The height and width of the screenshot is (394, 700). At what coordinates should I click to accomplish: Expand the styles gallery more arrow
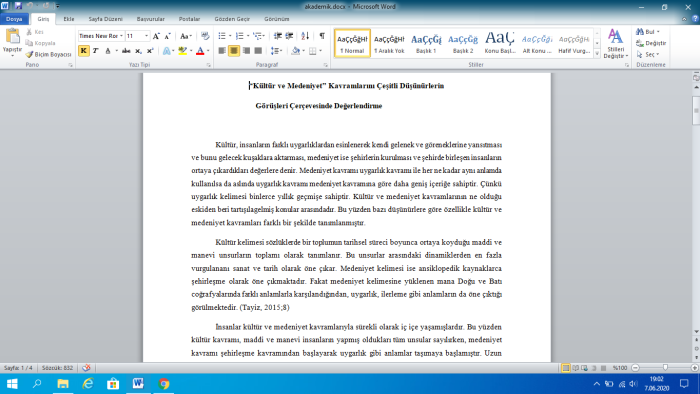click(x=597, y=54)
